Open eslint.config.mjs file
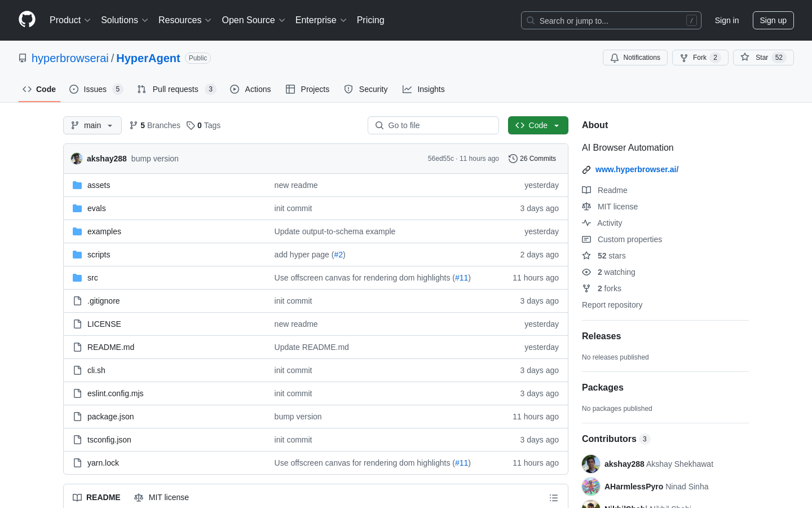Screen dimensions: 812x508 [x=116, y=393]
